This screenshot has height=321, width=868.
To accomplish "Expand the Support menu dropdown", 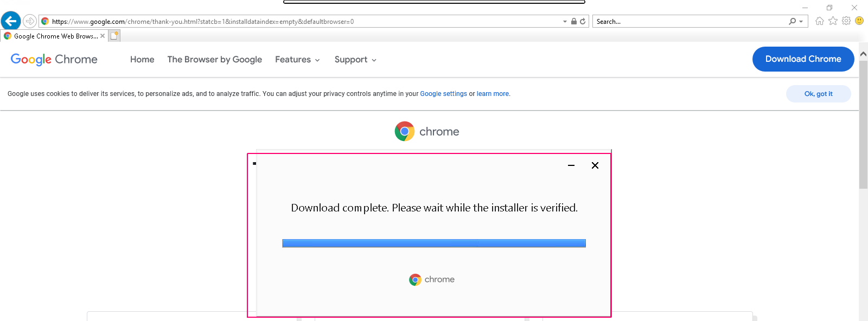I will [x=355, y=60].
